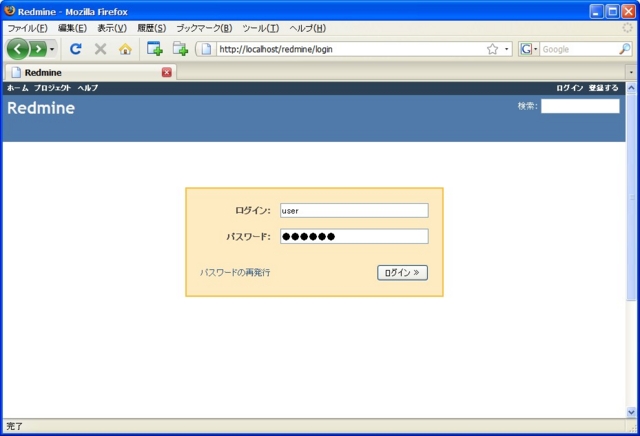Submit with the ログイン » button

[402, 273]
